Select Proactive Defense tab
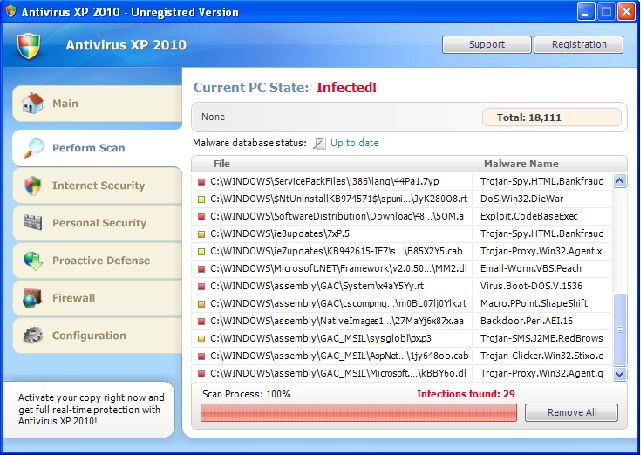Screen dimensions: 641x455 [97, 260]
